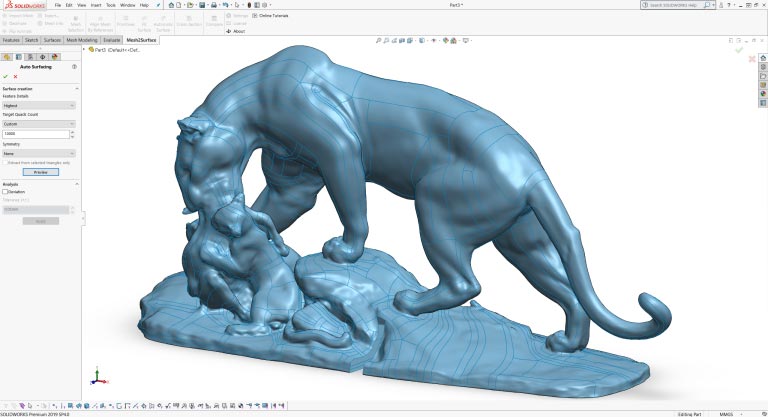Toggle Extract from selected triangles only checkbox
768x417 pixels.
[5, 162]
